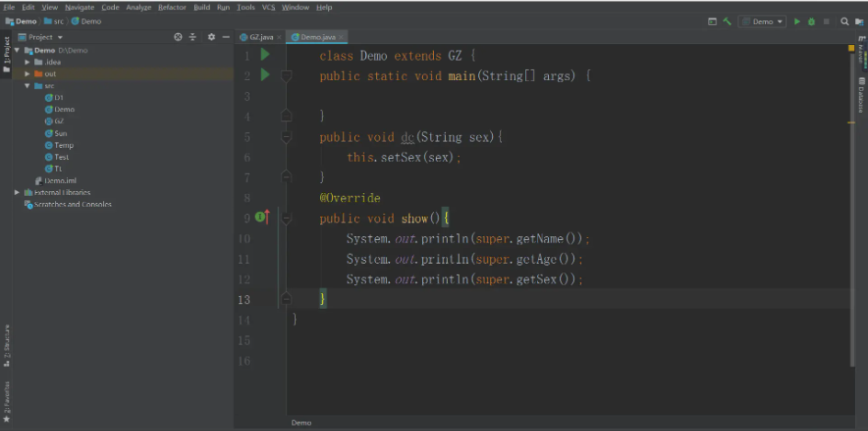Expand the External Libraries node arrow
The height and width of the screenshot is (431, 868).
tap(17, 193)
